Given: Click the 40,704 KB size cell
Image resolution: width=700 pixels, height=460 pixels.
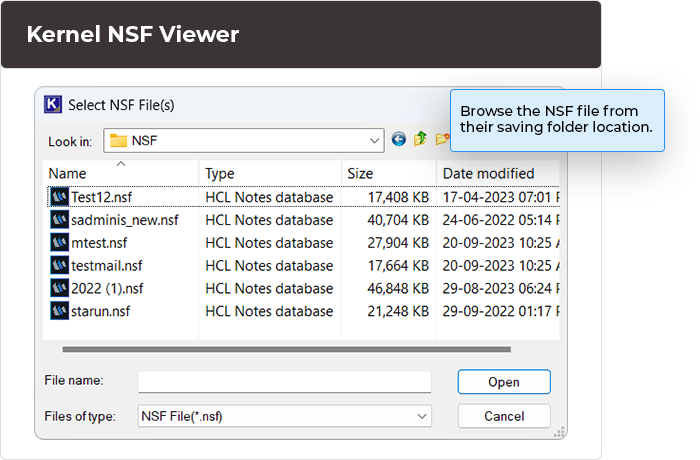Looking at the screenshot, I should (x=398, y=220).
